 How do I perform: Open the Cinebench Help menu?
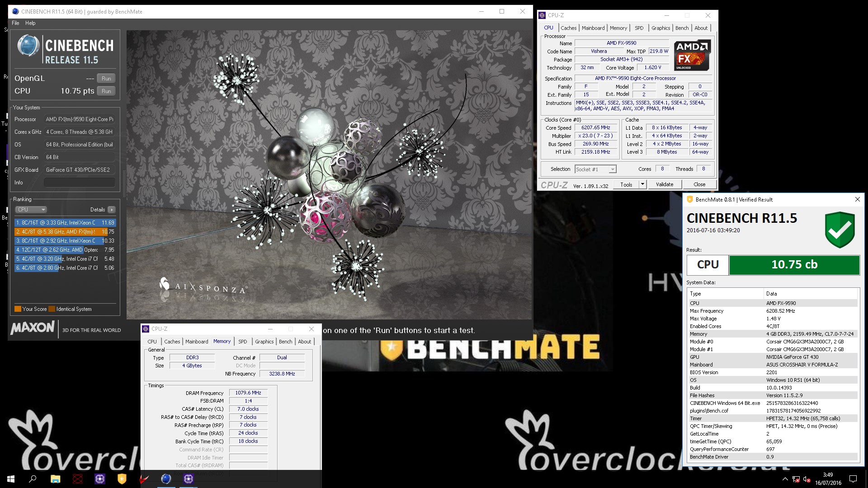click(30, 23)
